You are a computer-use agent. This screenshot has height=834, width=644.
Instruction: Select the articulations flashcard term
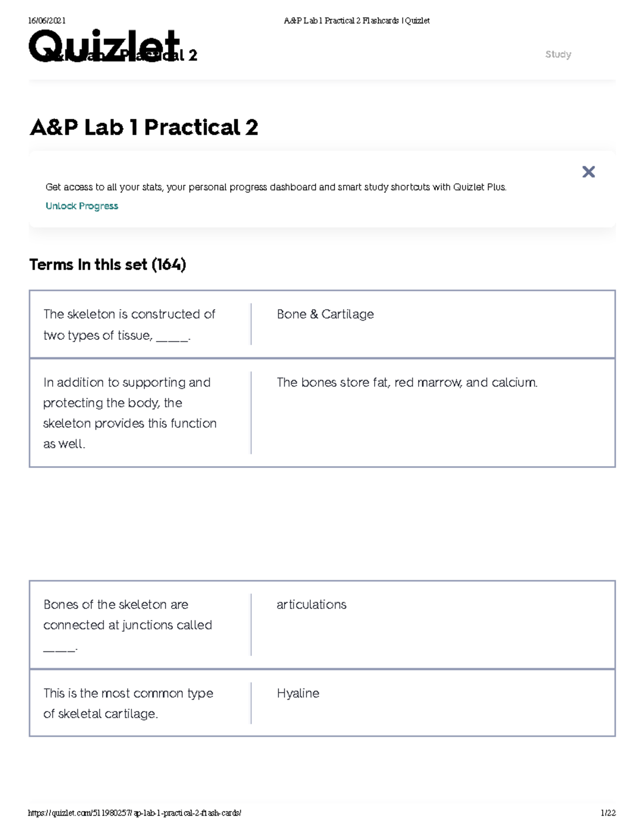[311, 604]
